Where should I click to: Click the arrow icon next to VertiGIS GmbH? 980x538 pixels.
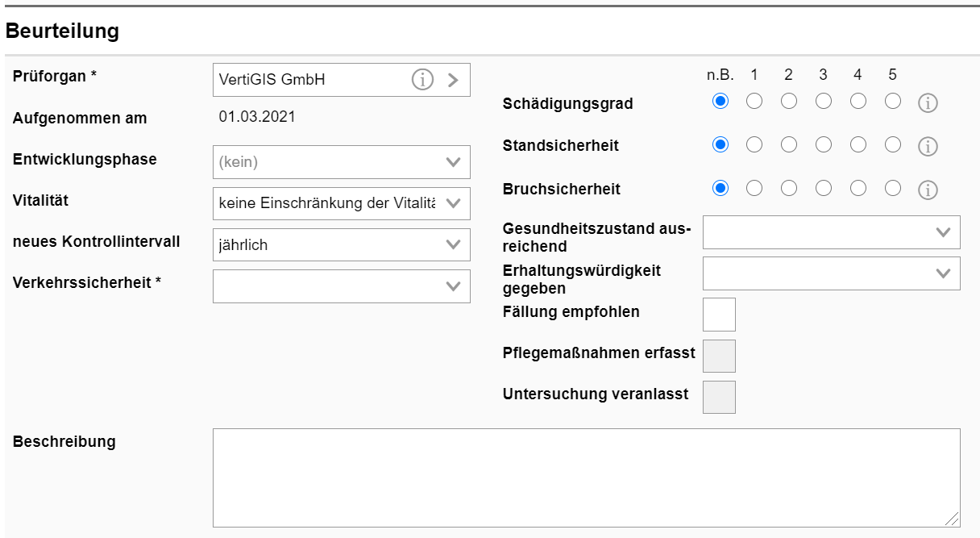(453, 80)
